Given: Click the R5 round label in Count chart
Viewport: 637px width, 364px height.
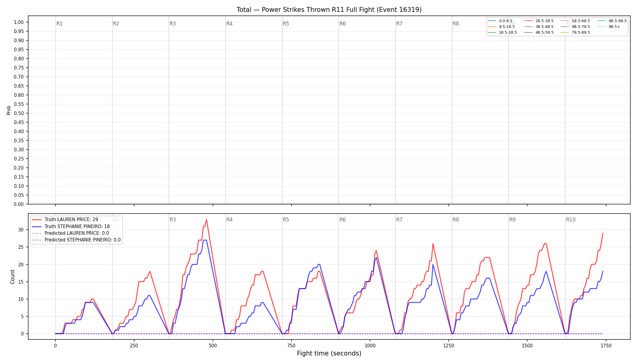Looking at the screenshot, I should click(x=286, y=220).
